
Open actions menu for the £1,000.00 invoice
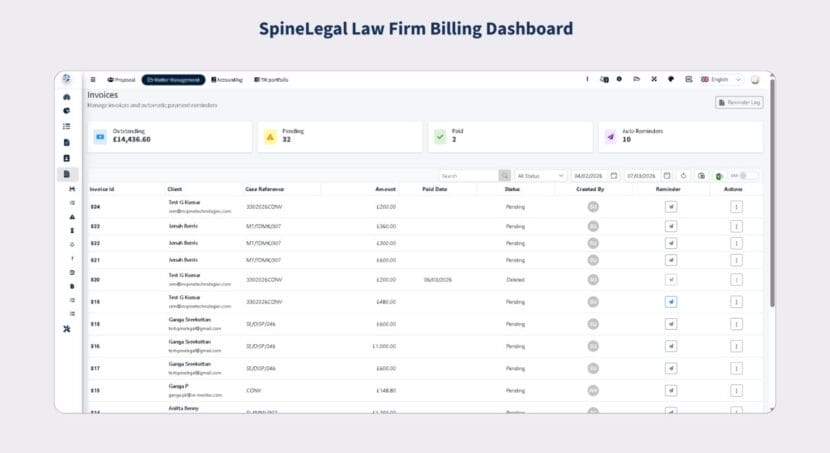coord(736,346)
